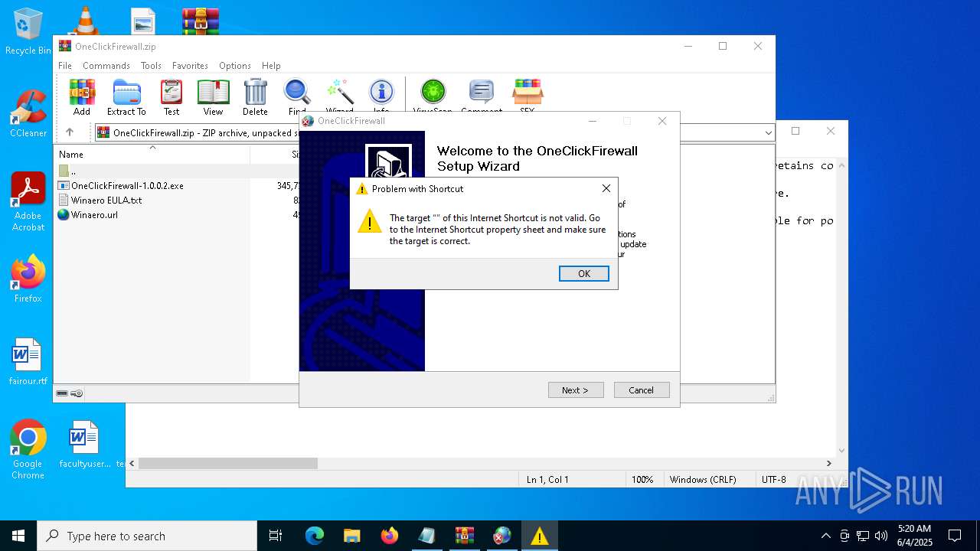Click the Comment toolbar icon
Image resolution: width=980 pixels, height=551 pixels.
pos(482,97)
